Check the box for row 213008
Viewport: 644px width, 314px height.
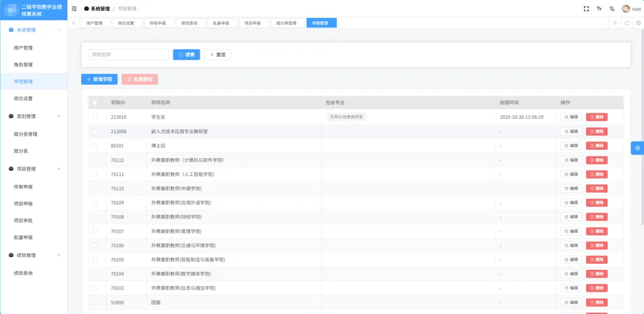[95, 131]
